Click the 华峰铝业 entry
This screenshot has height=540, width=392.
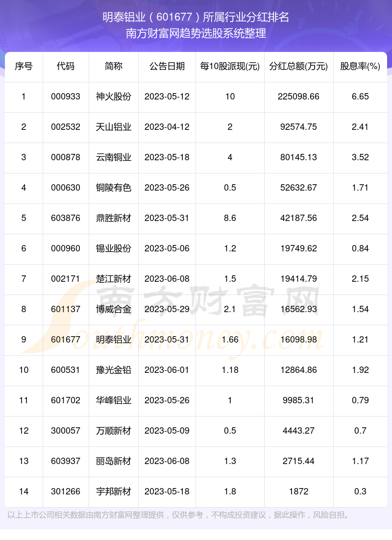pyautogui.click(x=113, y=400)
